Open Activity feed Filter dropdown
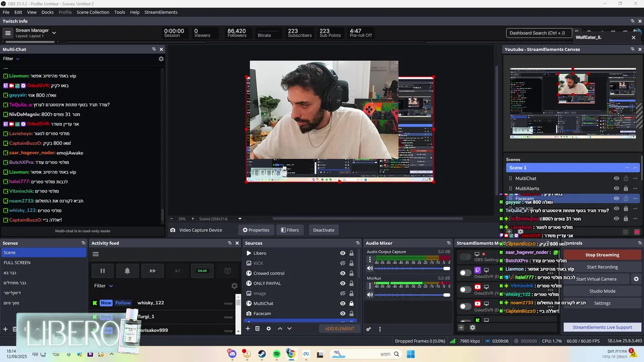Image resolution: width=644 pixels, height=362 pixels. [x=103, y=286]
